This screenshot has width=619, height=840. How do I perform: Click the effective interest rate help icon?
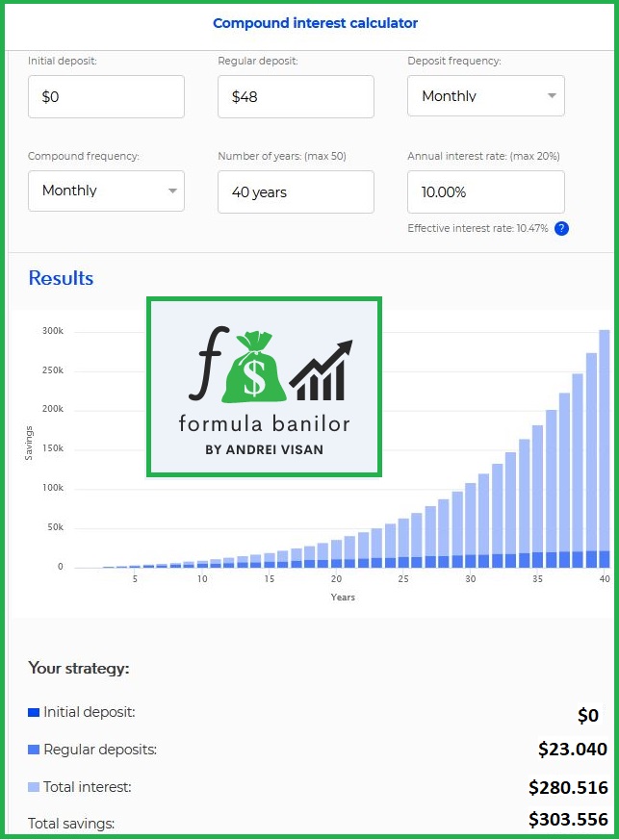coord(561,229)
